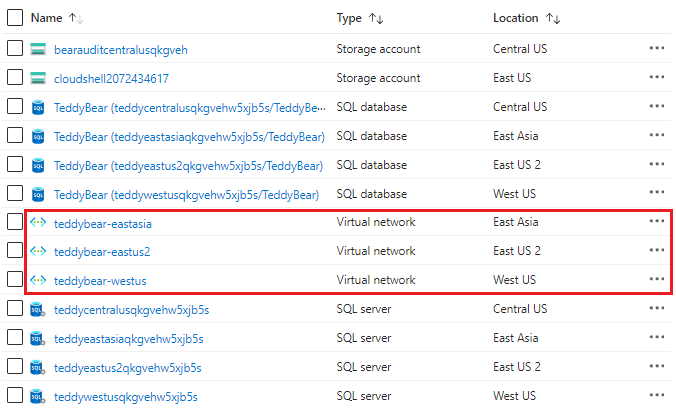Check the box for bearauditcentralusqkgveh

[15, 48]
